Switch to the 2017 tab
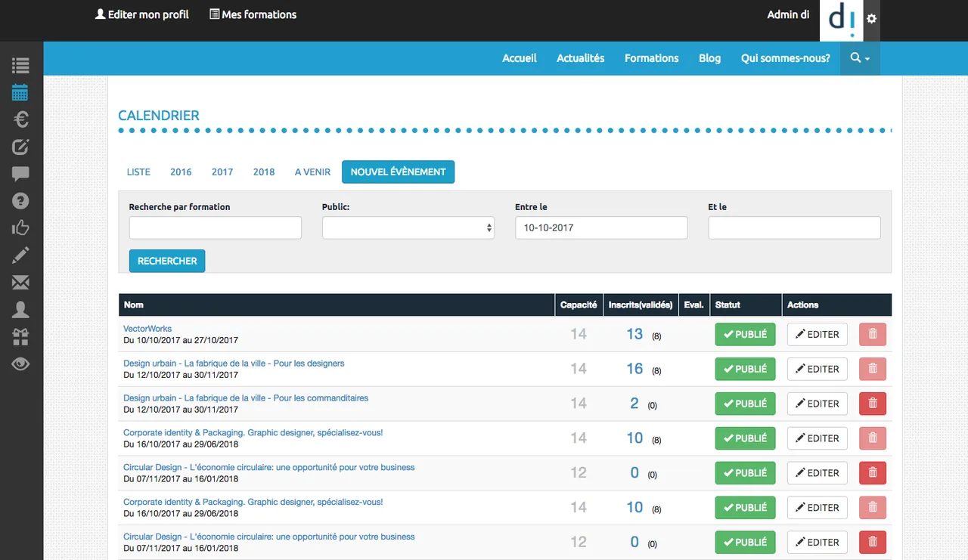This screenshot has width=968, height=560. [x=222, y=172]
